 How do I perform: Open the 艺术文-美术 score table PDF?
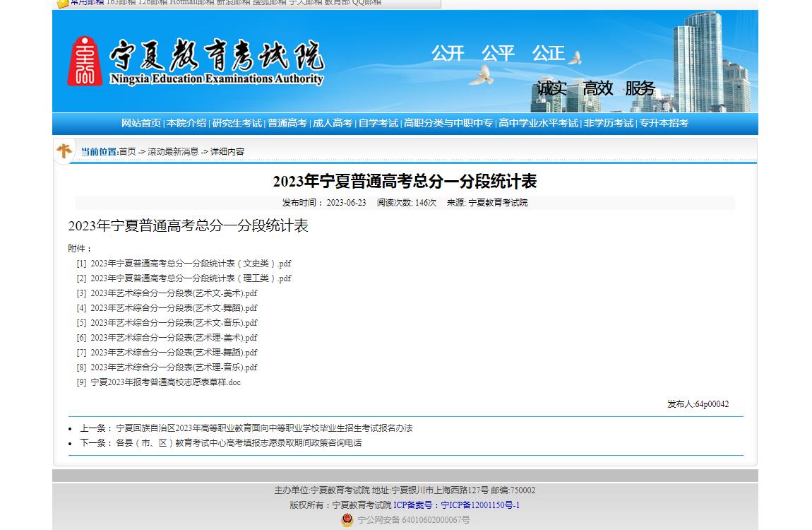(174, 293)
